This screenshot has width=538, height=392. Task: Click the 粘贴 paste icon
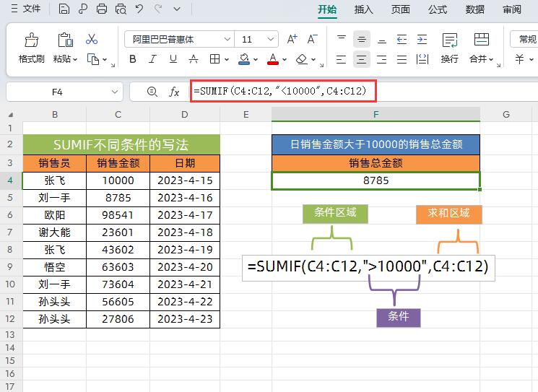tap(65, 40)
